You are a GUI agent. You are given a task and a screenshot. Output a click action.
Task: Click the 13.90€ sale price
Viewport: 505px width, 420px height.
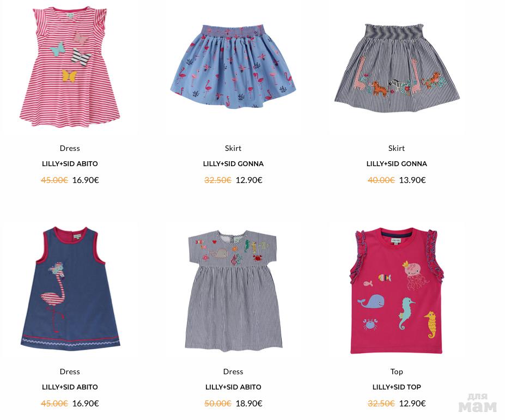[x=412, y=180]
